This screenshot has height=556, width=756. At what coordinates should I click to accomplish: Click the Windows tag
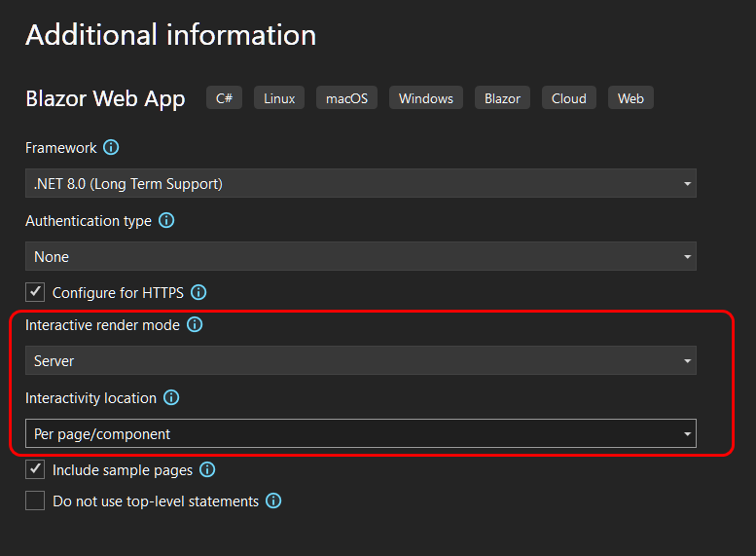pos(426,98)
